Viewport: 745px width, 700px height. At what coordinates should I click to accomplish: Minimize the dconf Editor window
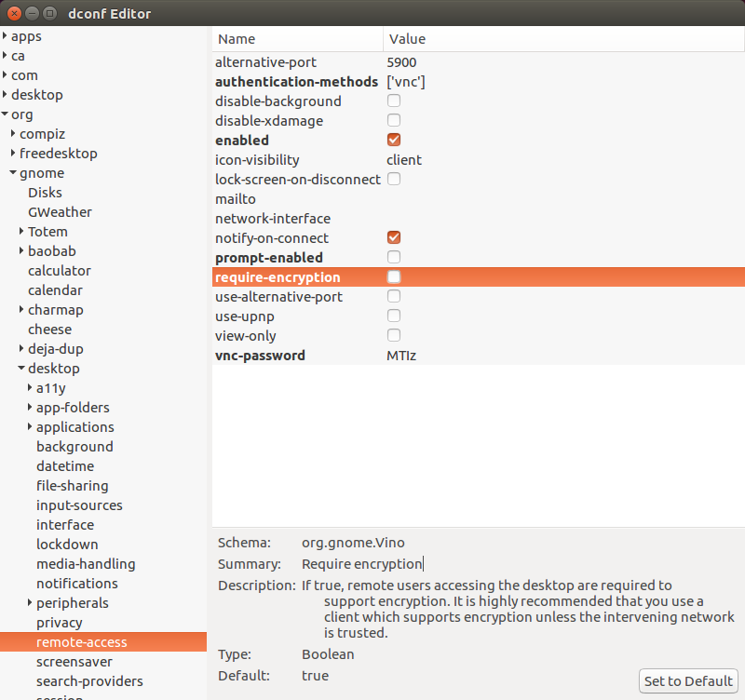32,13
